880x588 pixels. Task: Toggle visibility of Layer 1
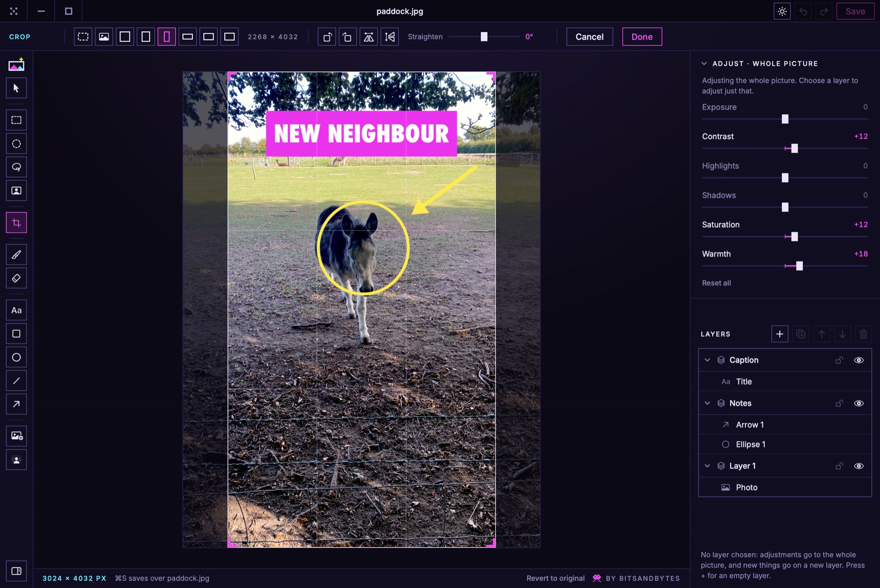[x=858, y=466]
